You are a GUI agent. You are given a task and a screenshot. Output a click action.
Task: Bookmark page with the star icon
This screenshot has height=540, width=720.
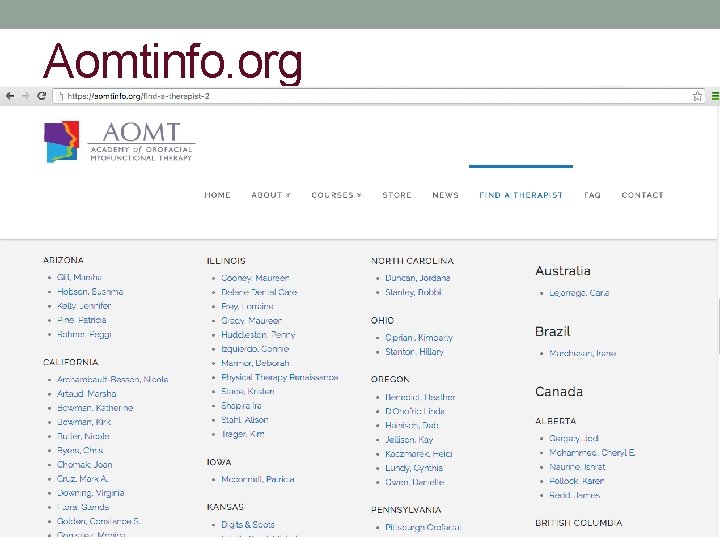coord(697,96)
